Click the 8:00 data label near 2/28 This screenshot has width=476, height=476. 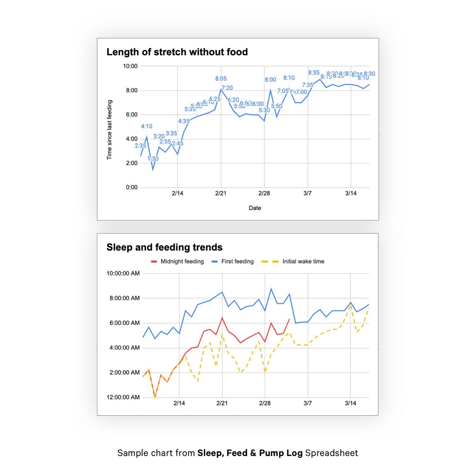click(270, 80)
